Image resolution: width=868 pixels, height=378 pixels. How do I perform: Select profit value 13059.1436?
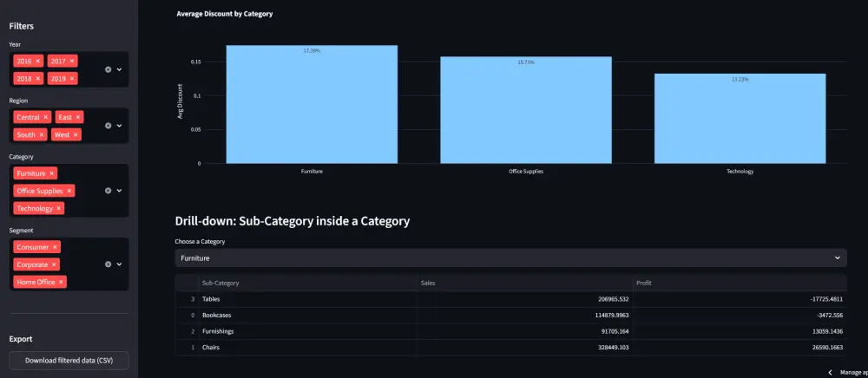coord(740,331)
